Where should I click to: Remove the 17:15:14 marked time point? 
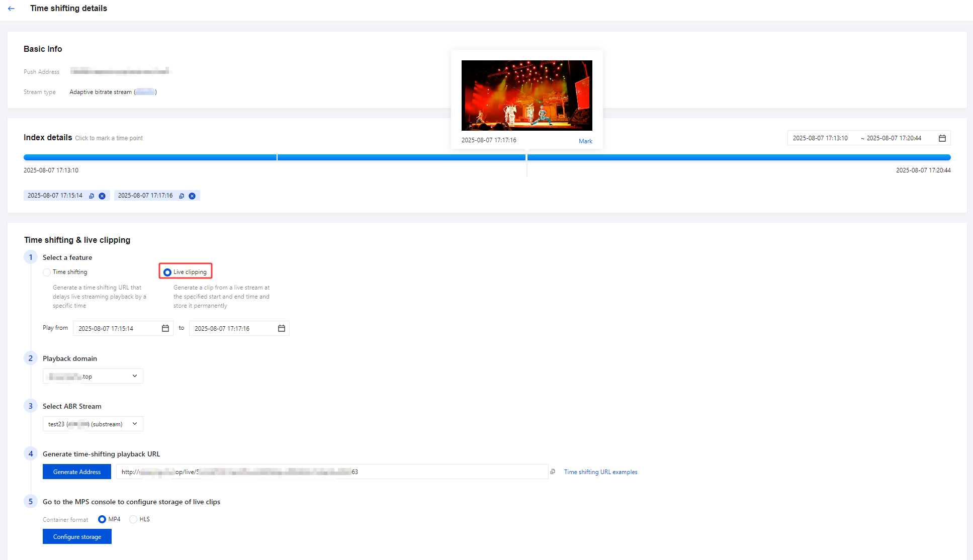(x=102, y=196)
